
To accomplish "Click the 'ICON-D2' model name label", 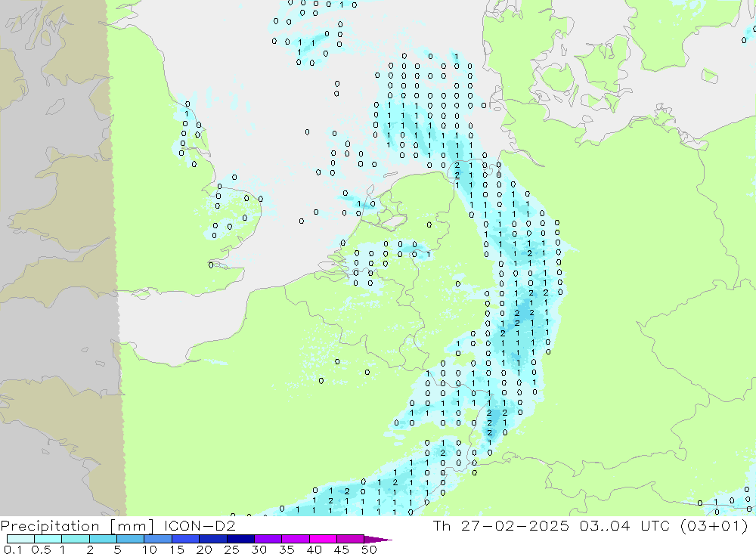I will click(200, 525).
